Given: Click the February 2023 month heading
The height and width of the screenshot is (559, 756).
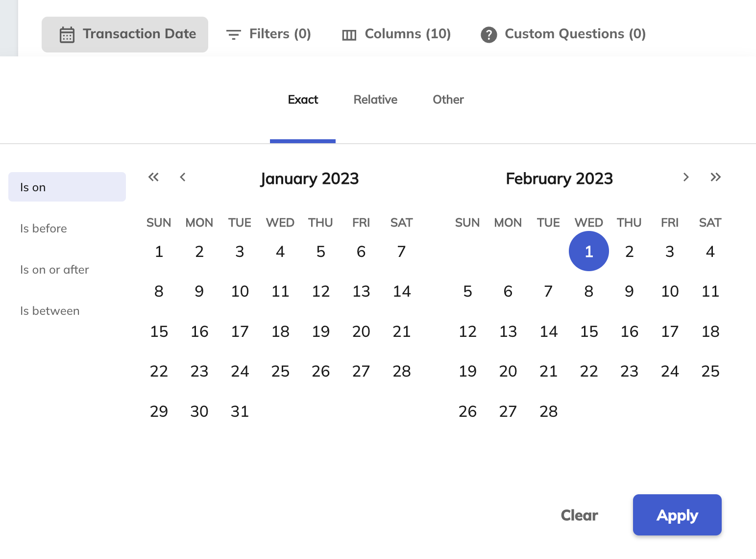Looking at the screenshot, I should point(559,178).
